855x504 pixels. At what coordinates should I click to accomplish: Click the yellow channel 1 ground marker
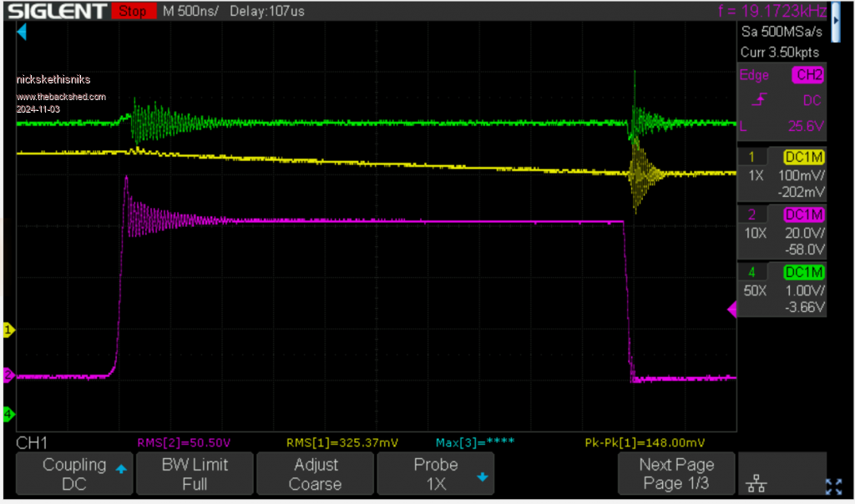click(9, 330)
